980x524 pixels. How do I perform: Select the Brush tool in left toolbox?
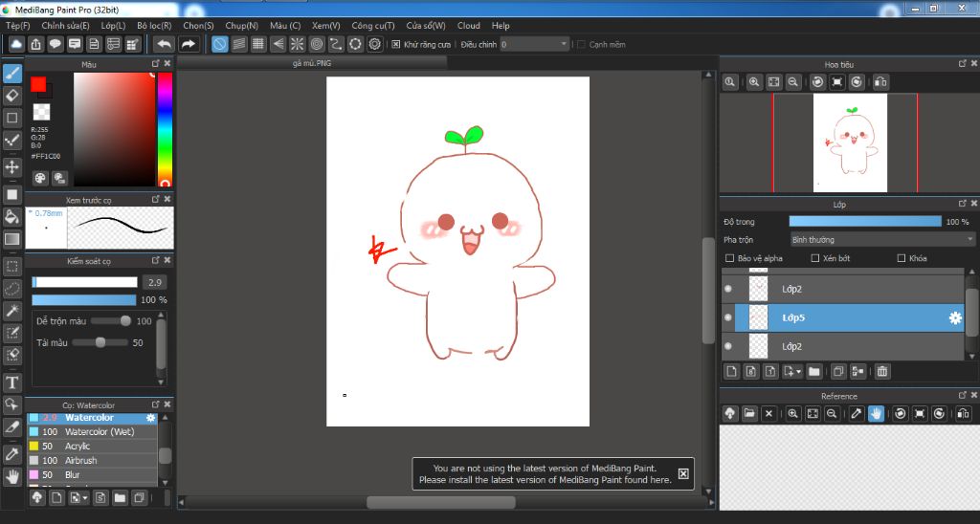11,74
